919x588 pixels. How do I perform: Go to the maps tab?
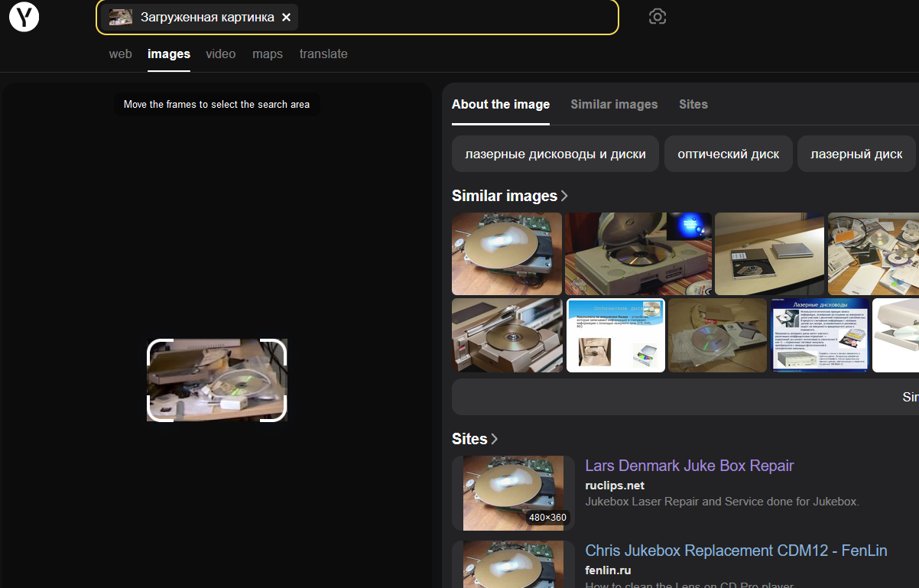[x=268, y=54]
